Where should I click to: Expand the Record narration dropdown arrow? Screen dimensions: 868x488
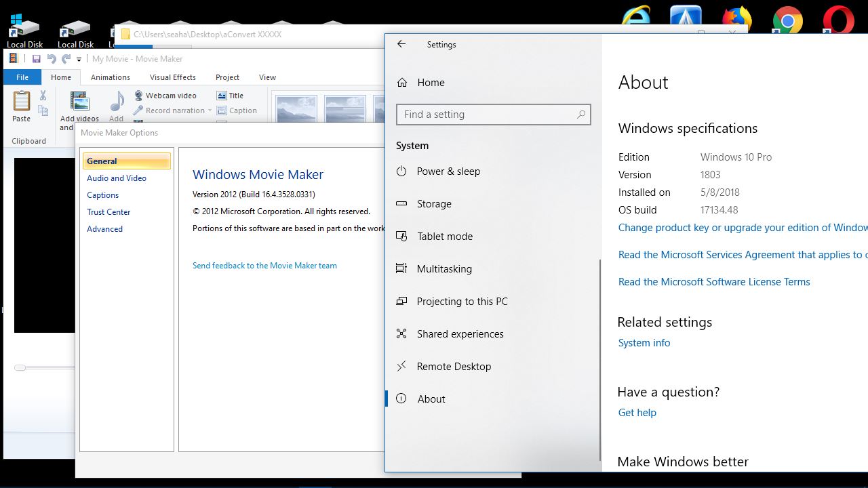click(x=210, y=110)
